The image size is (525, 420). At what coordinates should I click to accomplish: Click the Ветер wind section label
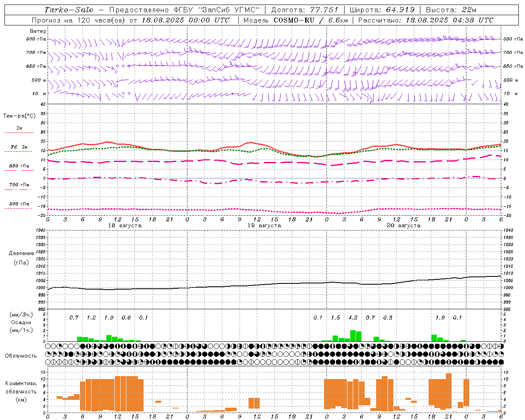(x=38, y=31)
